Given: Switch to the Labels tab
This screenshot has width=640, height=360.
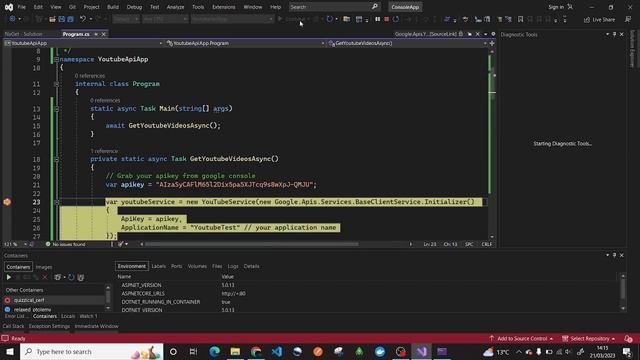Looking at the screenshot, I should [158, 266].
